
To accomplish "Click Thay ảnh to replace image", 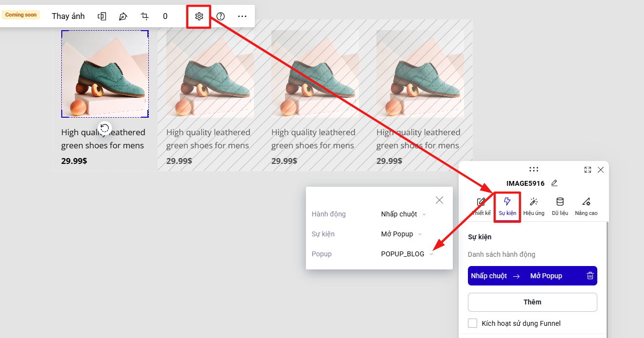I will pyautogui.click(x=68, y=16).
